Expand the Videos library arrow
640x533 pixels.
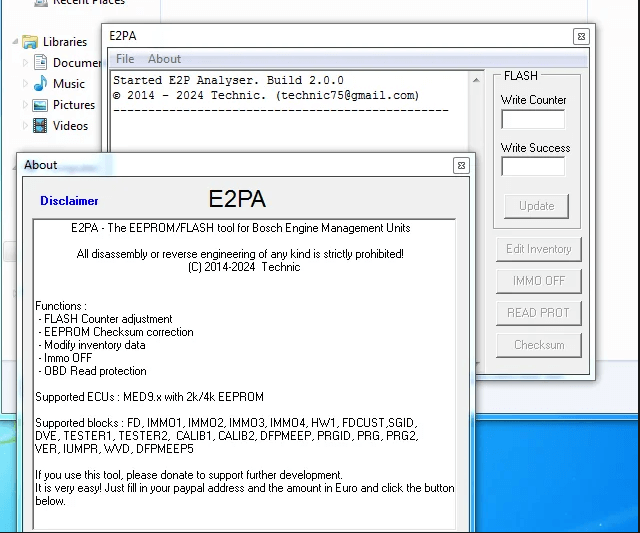click(27, 126)
